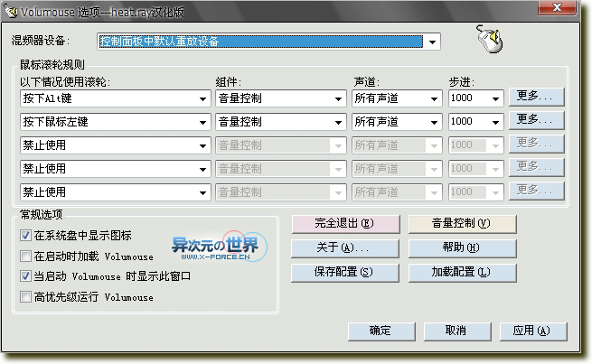The width and height of the screenshot is (592, 364).
Task: Open the 混频器设备 device dropdown
Action: pyautogui.click(x=268, y=42)
